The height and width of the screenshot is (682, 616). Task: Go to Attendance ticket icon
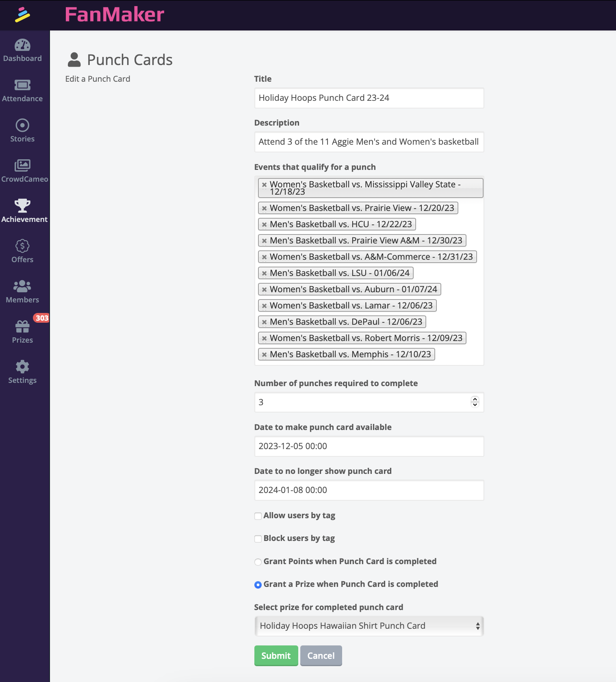point(22,85)
